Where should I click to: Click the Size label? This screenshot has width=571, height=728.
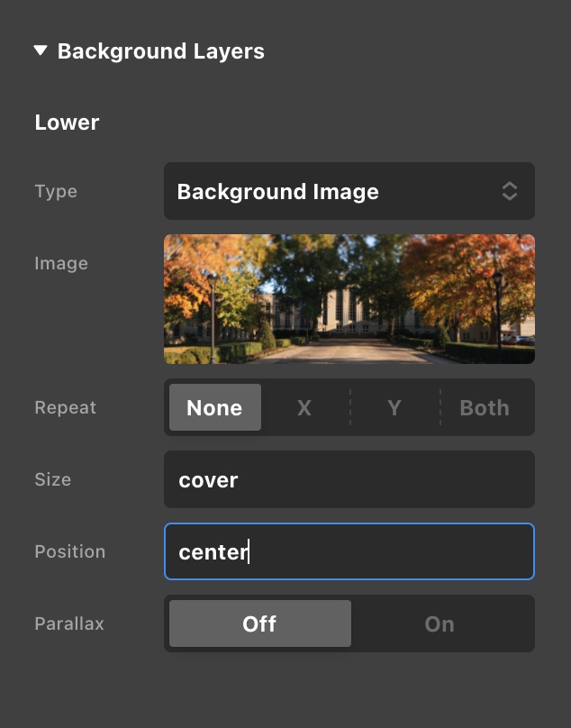[53, 479]
